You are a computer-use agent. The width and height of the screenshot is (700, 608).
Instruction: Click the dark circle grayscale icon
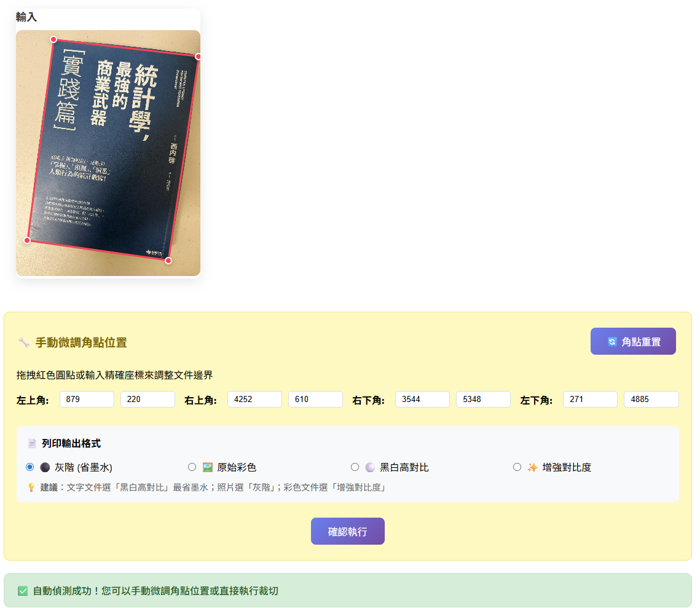[x=45, y=467]
